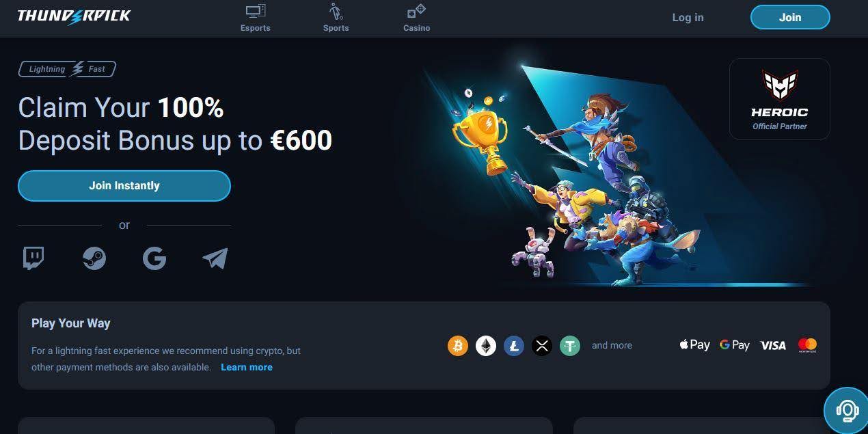Click the XRP payment icon

point(542,346)
